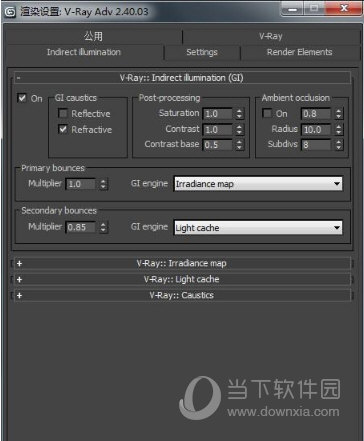This screenshot has width=364, height=441.
Task: Expand the V-Ray Caustics rollout
Action: tap(182, 295)
